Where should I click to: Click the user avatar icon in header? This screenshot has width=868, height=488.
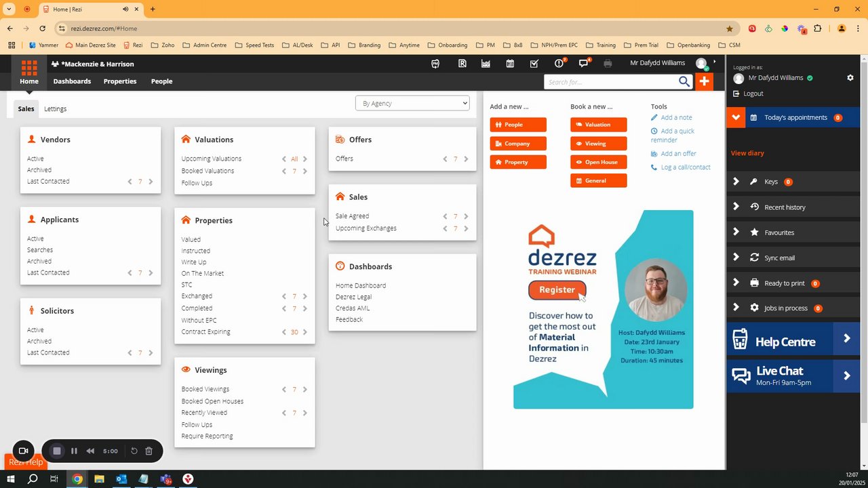[x=702, y=64]
